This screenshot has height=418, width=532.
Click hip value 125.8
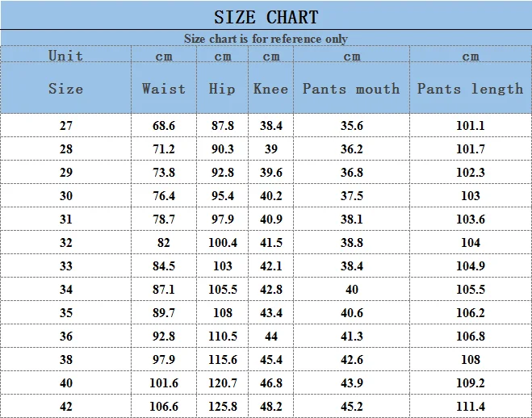[222, 407]
